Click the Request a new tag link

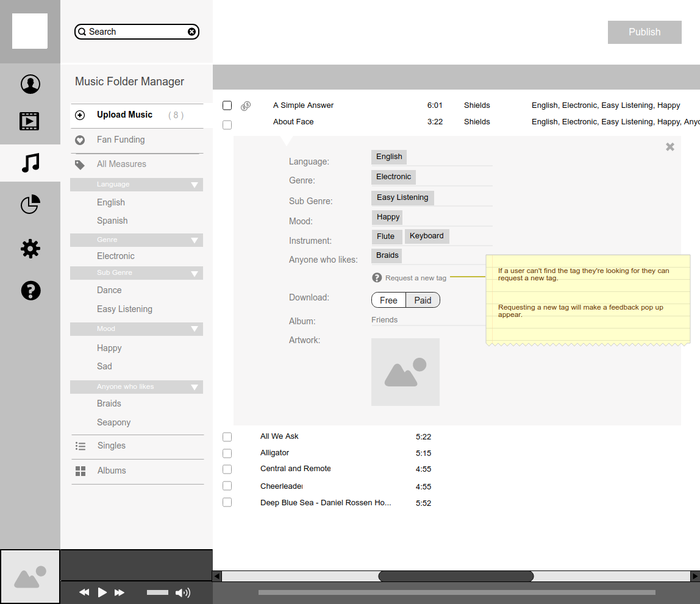coord(416,278)
